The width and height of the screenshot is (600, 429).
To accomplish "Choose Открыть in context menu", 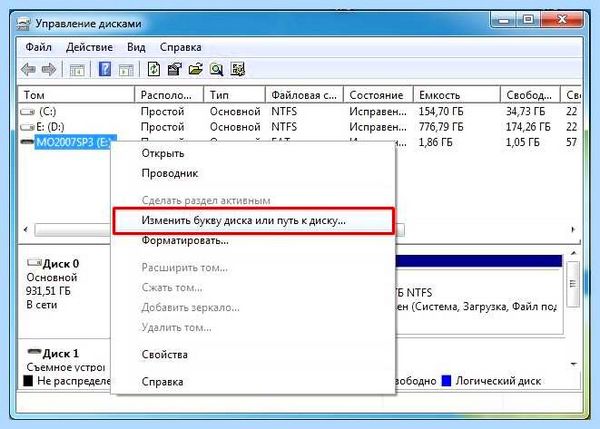I will pyautogui.click(x=253, y=153).
